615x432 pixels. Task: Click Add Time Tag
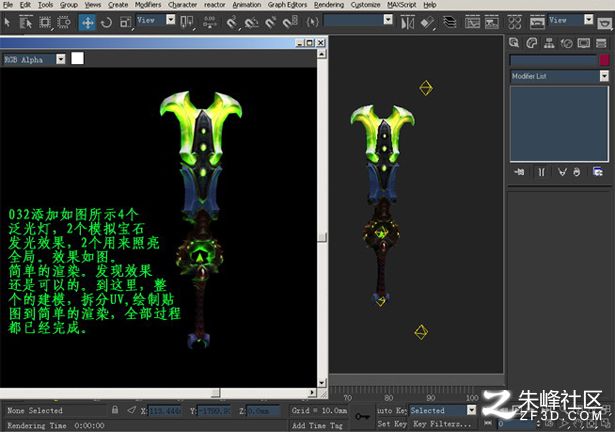point(317,425)
